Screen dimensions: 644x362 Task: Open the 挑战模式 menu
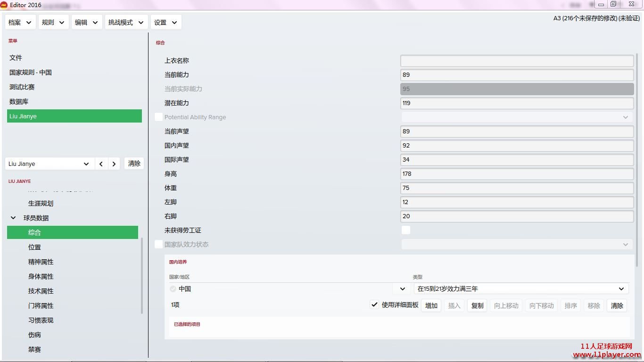126,22
